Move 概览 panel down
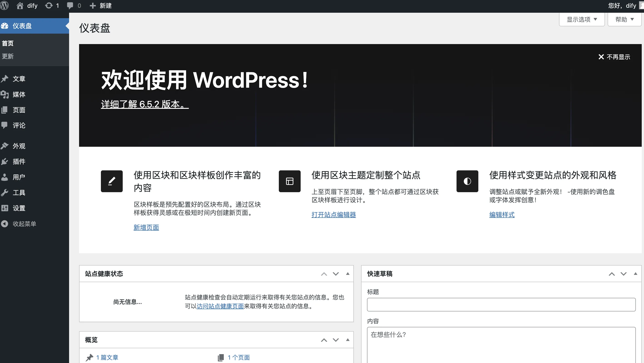Viewport: 644px width, 363px height. 336,340
